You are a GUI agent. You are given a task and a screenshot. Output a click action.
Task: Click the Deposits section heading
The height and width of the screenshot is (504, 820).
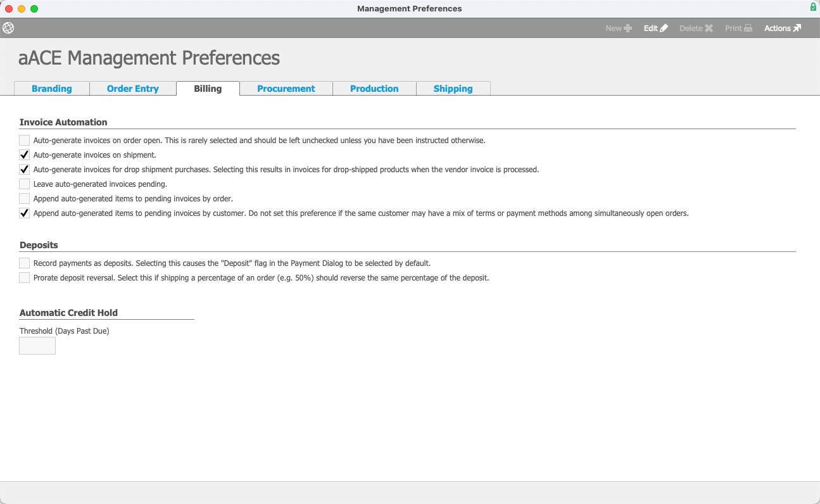point(39,245)
